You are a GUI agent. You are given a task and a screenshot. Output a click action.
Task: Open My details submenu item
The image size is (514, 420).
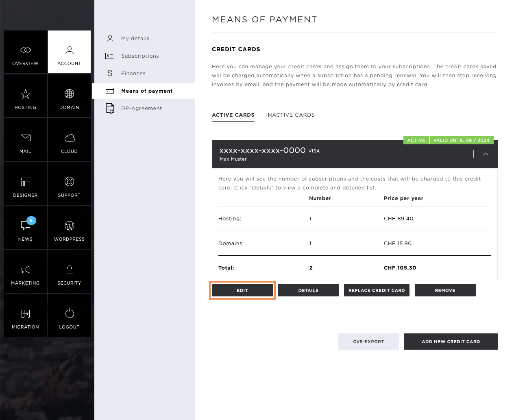pyautogui.click(x=135, y=38)
